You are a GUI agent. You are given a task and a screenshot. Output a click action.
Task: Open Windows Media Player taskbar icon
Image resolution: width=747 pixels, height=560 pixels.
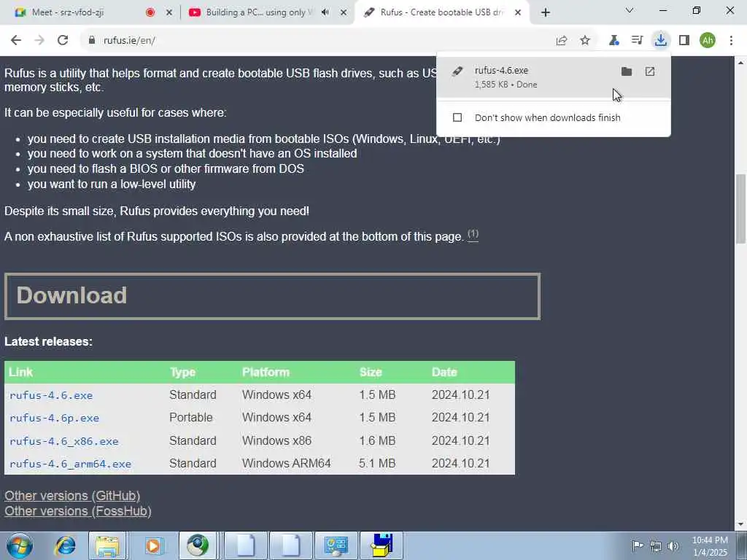point(153,545)
